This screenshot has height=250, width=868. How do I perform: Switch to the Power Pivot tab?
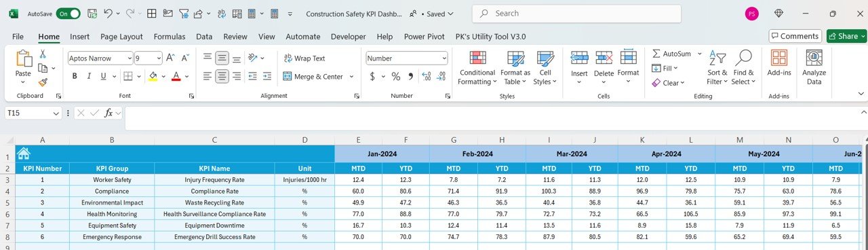click(x=425, y=37)
